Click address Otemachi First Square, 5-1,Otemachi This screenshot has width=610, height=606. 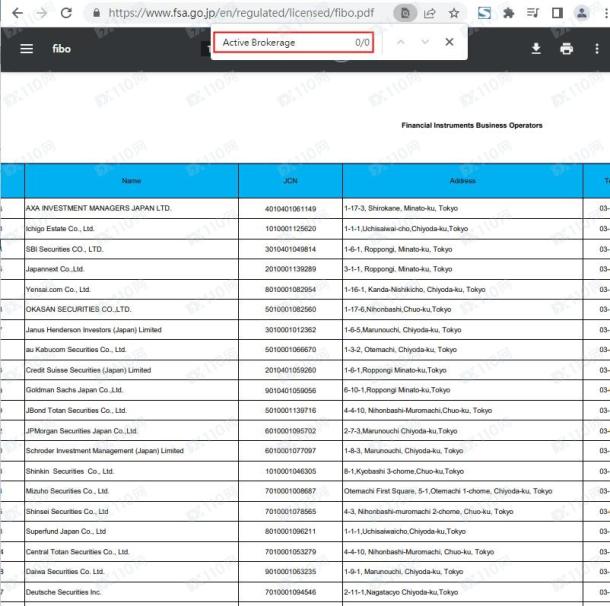pos(448,491)
